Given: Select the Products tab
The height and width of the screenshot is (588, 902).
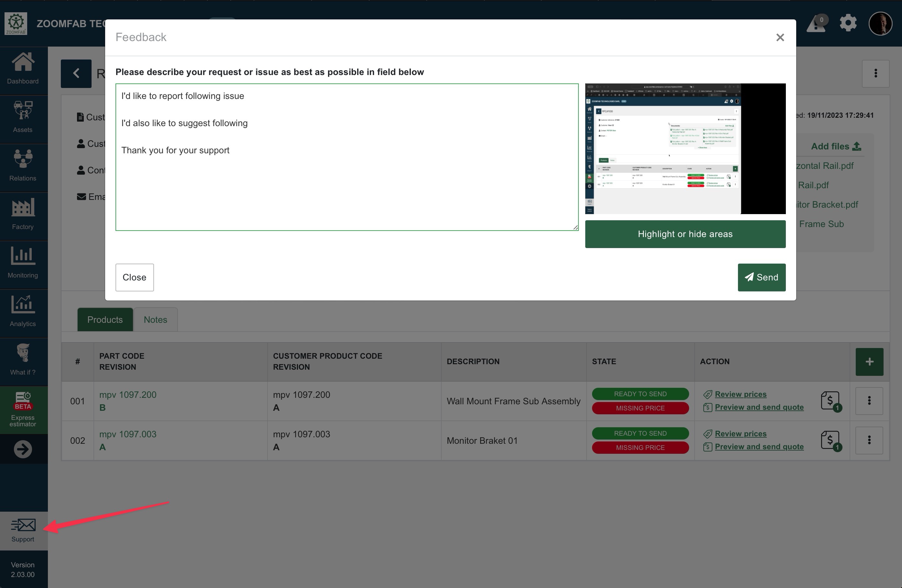Looking at the screenshot, I should [x=105, y=319].
